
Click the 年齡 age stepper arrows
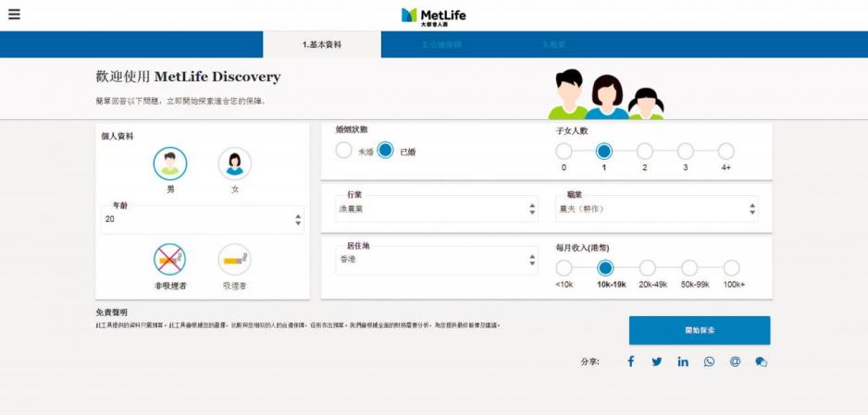click(x=298, y=219)
